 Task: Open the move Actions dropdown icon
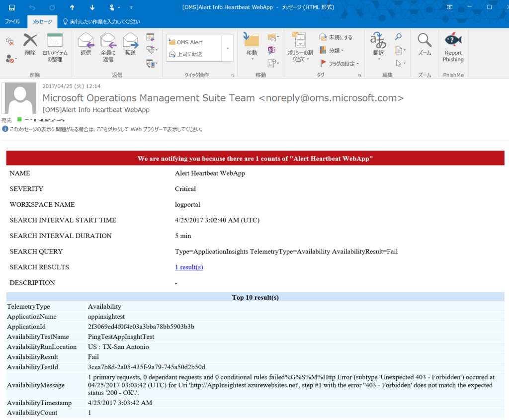[273, 63]
